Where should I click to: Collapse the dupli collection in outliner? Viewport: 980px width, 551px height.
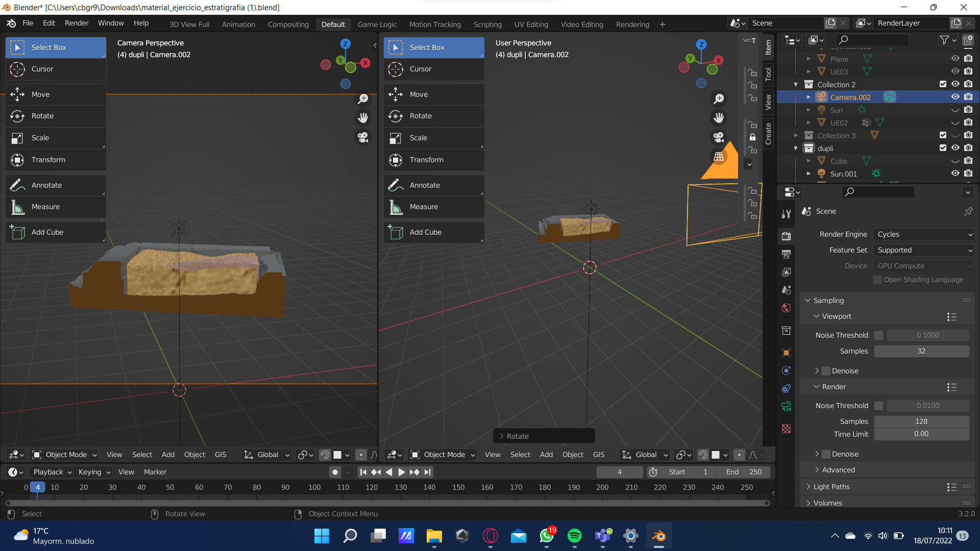[x=795, y=148]
